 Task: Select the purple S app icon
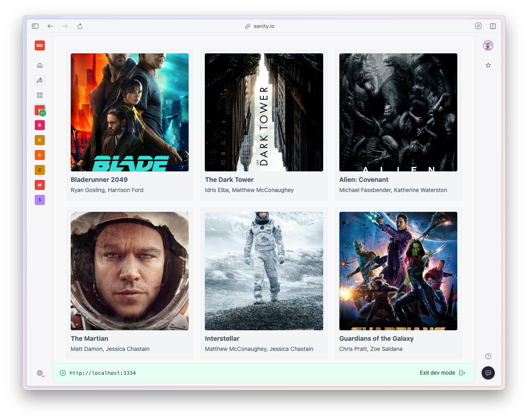pyautogui.click(x=40, y=200)
